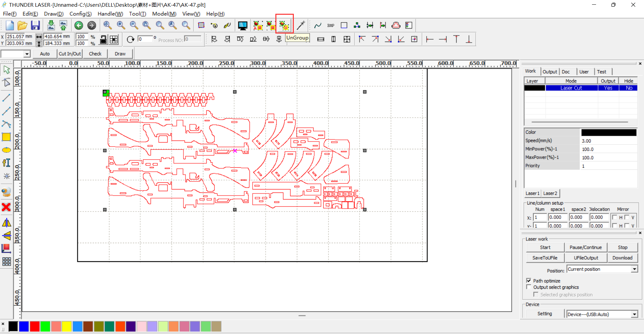Click the Import icon with down arrow

pyautogui.click(x=51, y=25)
